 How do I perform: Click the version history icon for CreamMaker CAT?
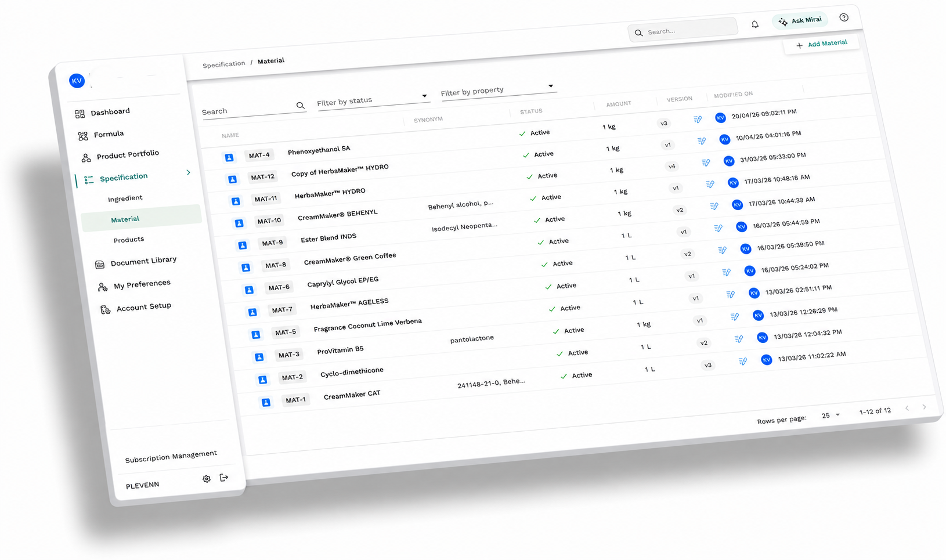pyautogui.click(x=743, y=362)
